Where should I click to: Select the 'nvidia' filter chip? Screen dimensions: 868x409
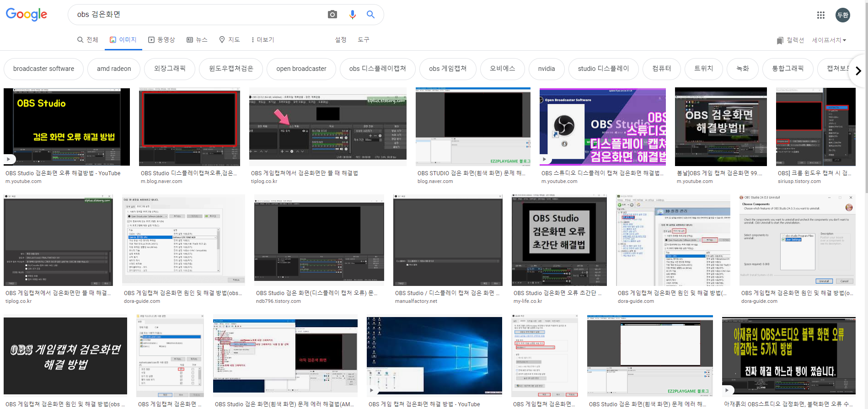click(x=546, y=69)
